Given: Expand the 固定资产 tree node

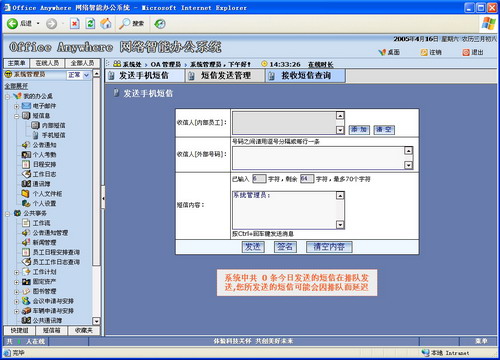Looking at the screenshot, I should point(16,282).
